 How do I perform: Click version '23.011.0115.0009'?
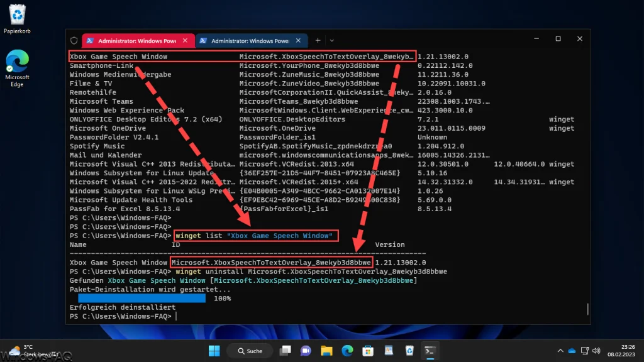pyautogui.click(x=452, y=128)
